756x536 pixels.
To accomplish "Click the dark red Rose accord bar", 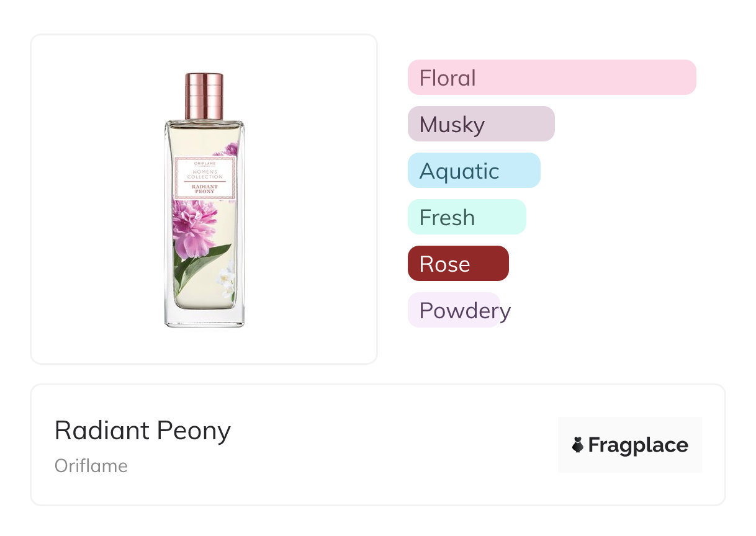I will (457, 264).
